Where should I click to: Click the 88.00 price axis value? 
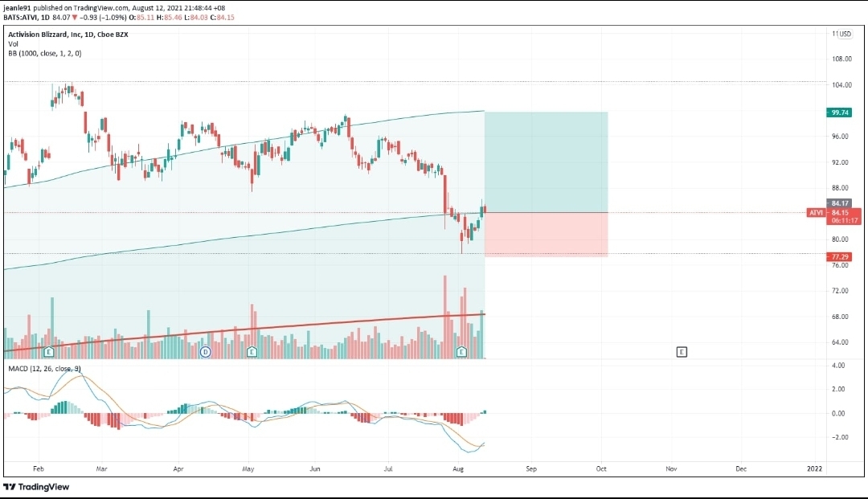[x=841, y=188]
